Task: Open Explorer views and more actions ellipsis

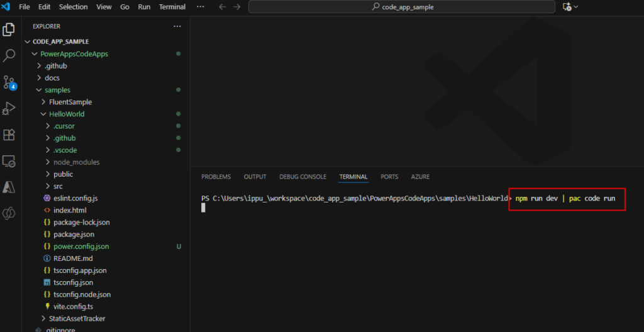Action: pyautogui.click(x=177, y=26)
